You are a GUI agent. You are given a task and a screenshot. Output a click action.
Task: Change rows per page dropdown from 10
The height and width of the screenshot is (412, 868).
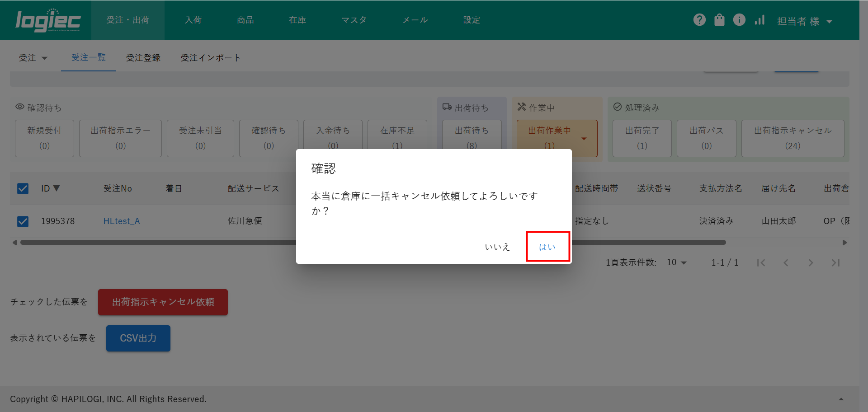[677, 262]
